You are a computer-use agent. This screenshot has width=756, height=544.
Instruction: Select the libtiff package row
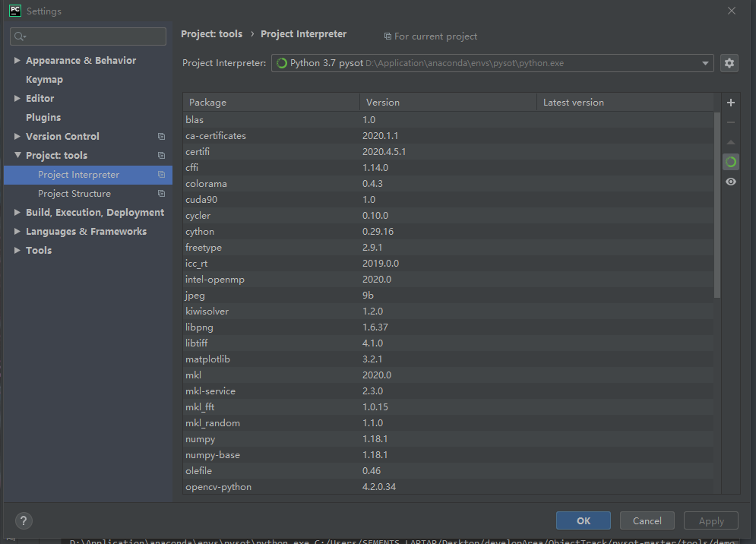(x=448, y=343)
